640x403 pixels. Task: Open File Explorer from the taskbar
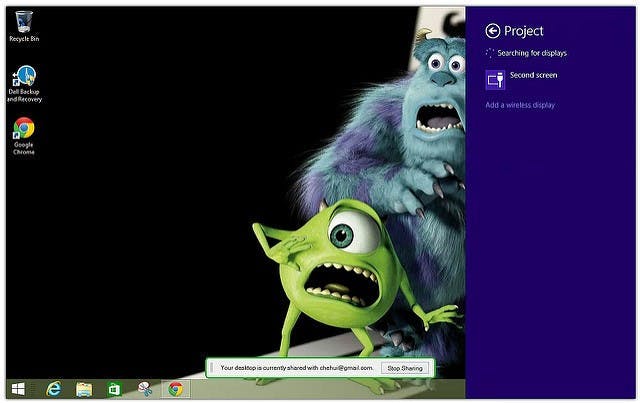[84, 389]
